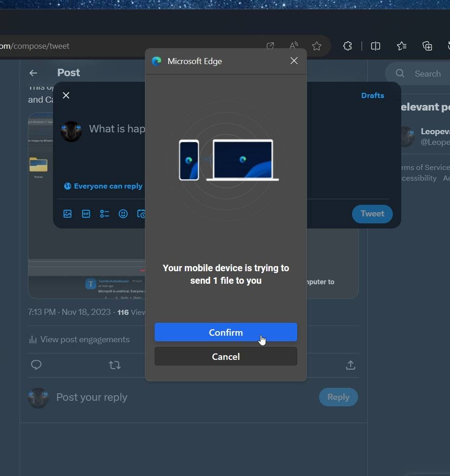Toggle Split screen view icon
Image resolution: width=450 pixels, height=476 pixels.
pos(376,46)
